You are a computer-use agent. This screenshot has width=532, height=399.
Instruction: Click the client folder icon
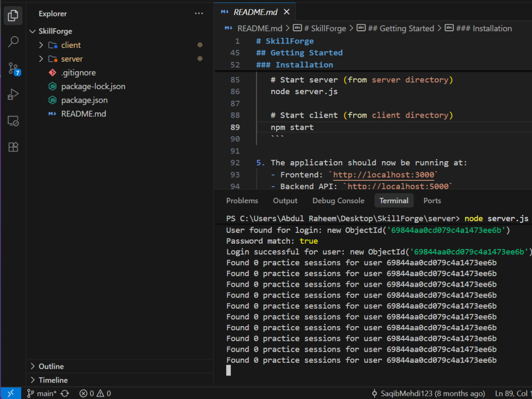click(53, 45)
